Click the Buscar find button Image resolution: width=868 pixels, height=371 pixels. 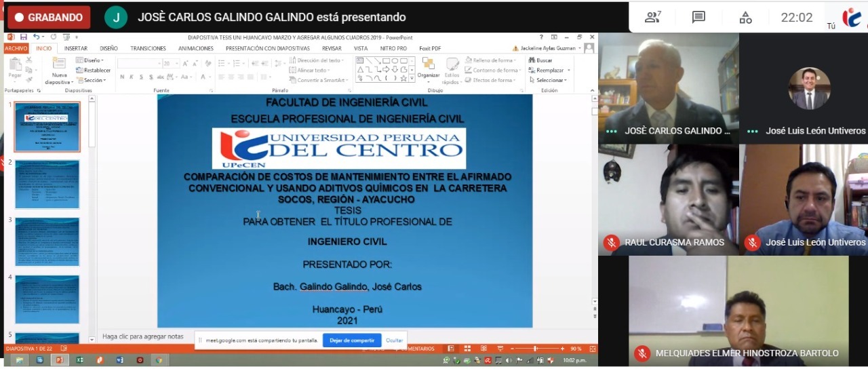click(540, 60)
